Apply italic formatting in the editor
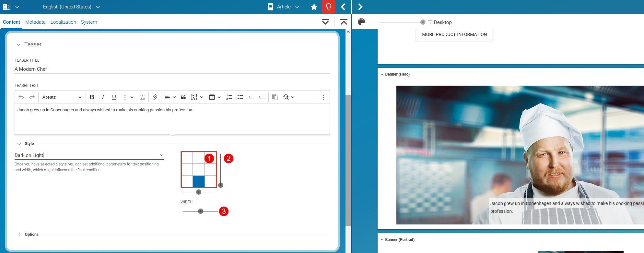Viewport: 644px width, 253px height. [x=103, y=97]
